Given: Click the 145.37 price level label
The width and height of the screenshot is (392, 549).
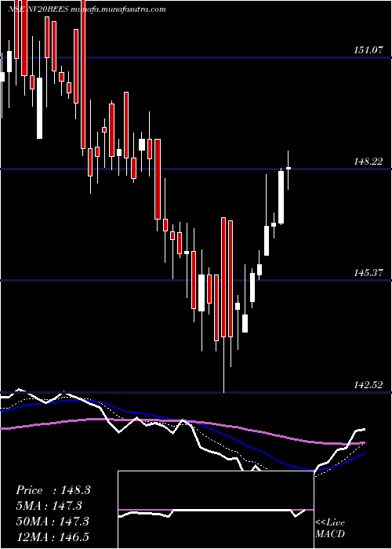Looking at the screenshot, I should pos(368,273).
